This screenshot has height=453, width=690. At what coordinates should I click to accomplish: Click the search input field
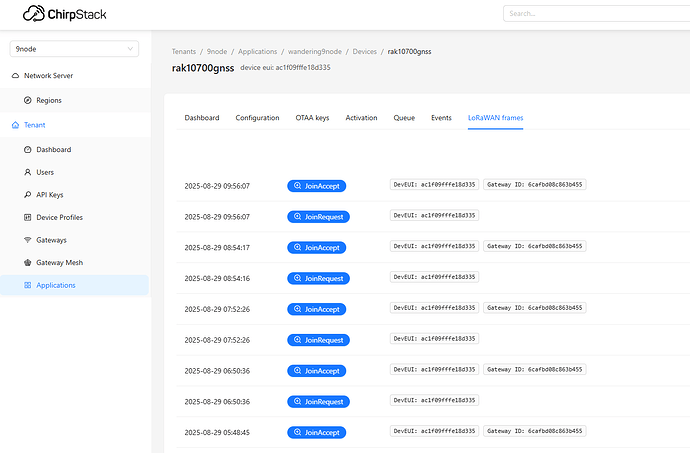[x=595, y=14]
